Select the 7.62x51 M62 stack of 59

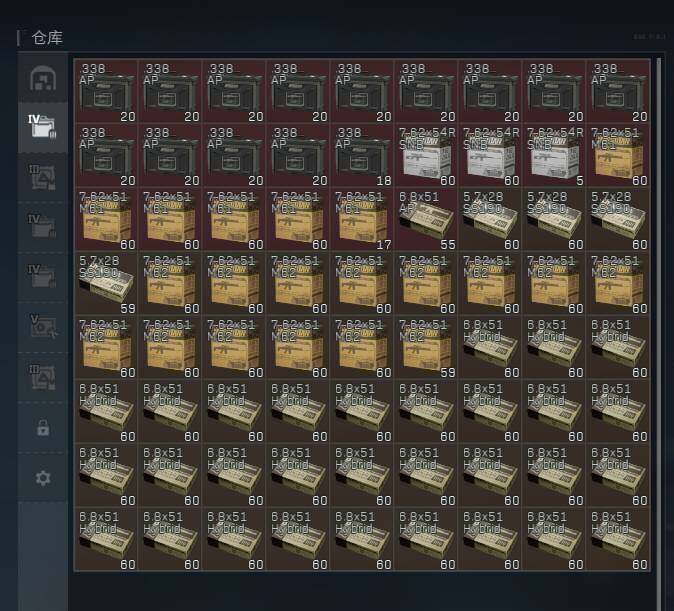tap(425, 347)
